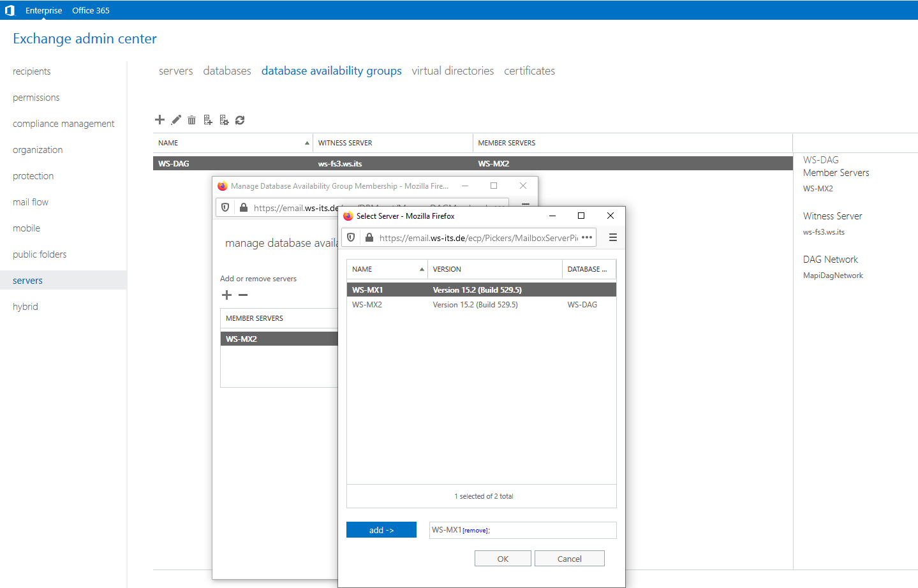This screenshot has height=588, width=918.
Task: Click the selected servers input box
Action: (x=523, y=530)
